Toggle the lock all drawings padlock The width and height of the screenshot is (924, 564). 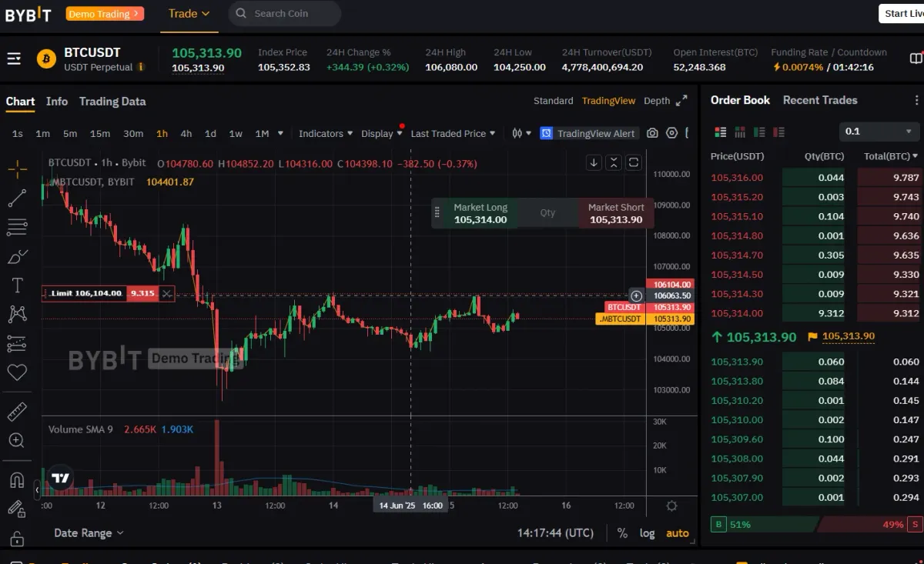[17, 539]
